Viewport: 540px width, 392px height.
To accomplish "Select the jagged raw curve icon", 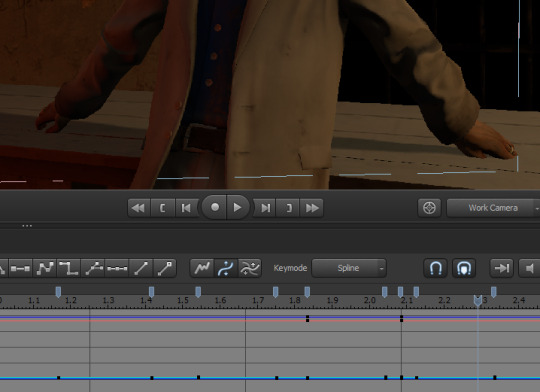I will pos(202,268).
